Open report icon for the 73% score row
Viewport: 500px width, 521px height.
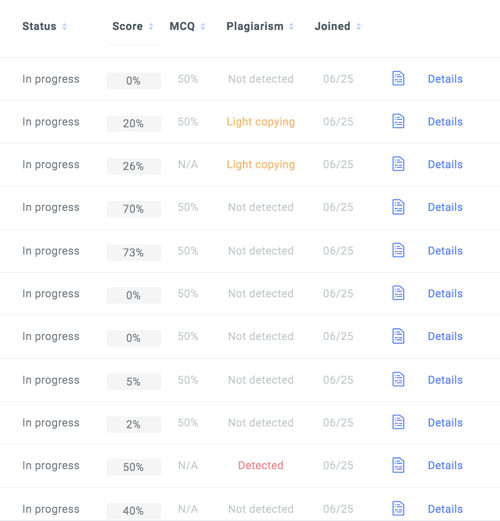(398, 250)
